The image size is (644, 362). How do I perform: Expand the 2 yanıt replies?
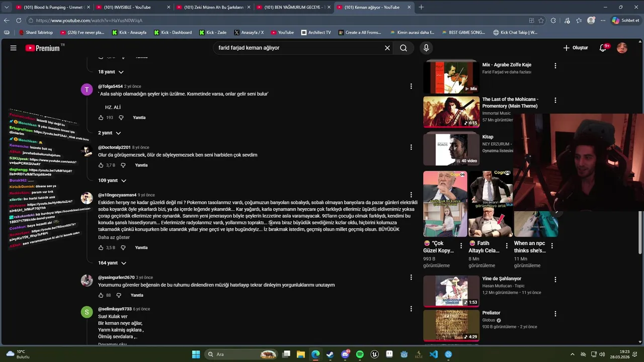(x=110, y=133)
